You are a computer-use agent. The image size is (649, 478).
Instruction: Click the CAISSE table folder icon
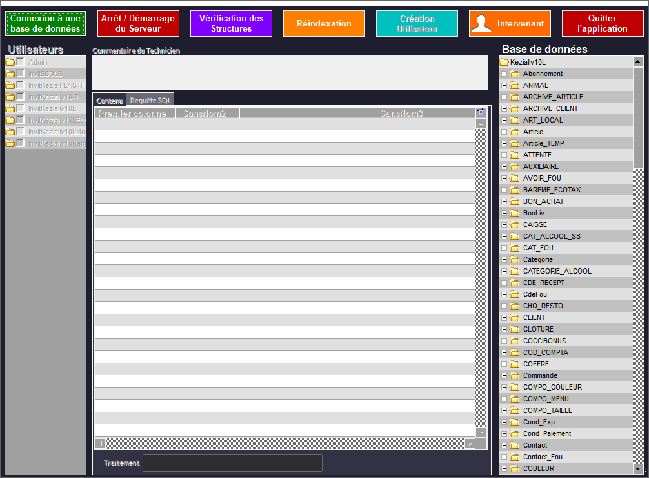tap(515, 224)
